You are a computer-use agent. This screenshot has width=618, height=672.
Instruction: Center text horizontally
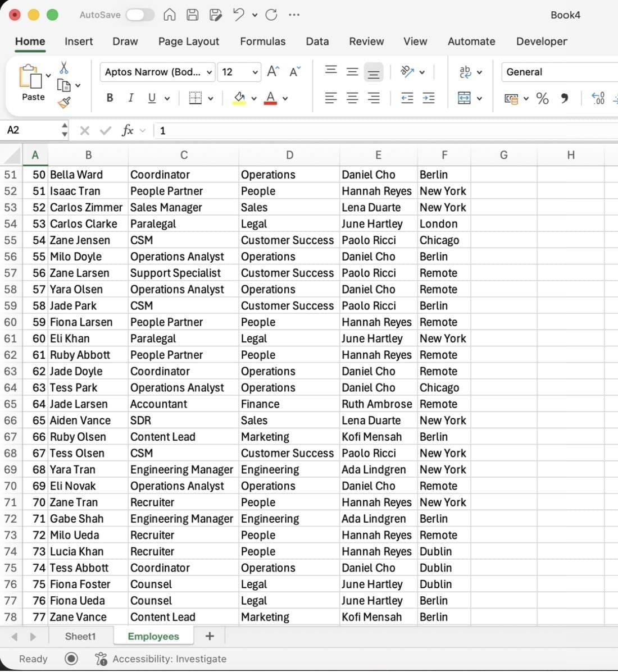[x=352, y=98]
